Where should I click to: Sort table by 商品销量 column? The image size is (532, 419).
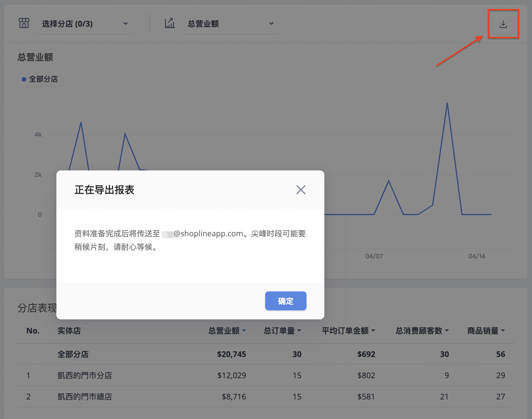pos(486,331)
